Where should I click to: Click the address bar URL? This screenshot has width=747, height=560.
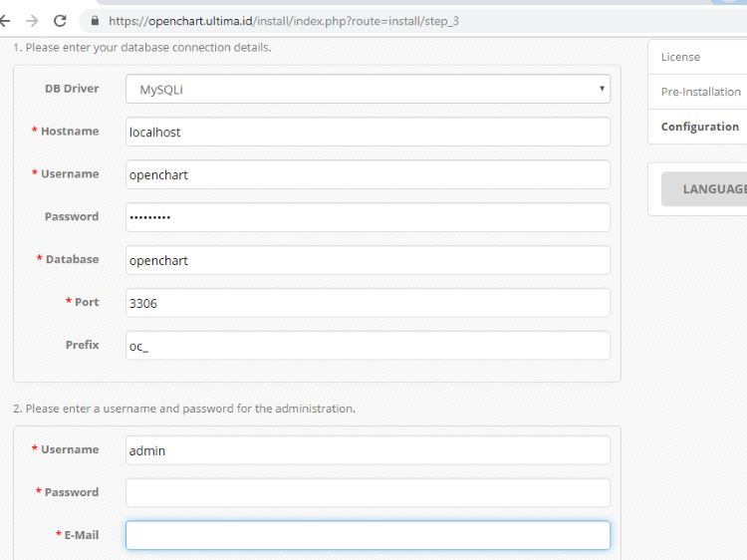[x=284, y=21]
